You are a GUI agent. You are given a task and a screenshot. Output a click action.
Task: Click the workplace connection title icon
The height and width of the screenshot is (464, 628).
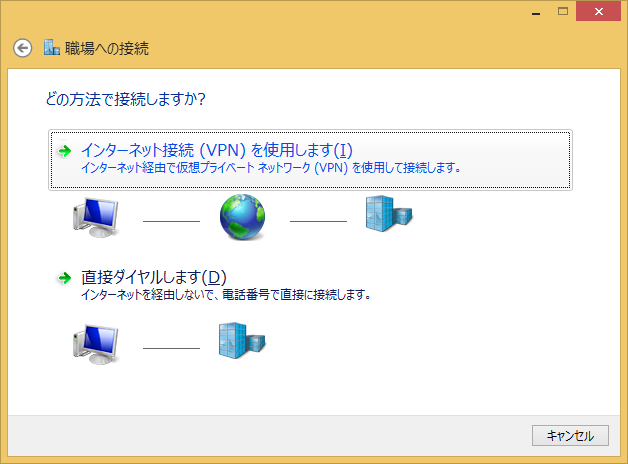(x=52, y=48)
